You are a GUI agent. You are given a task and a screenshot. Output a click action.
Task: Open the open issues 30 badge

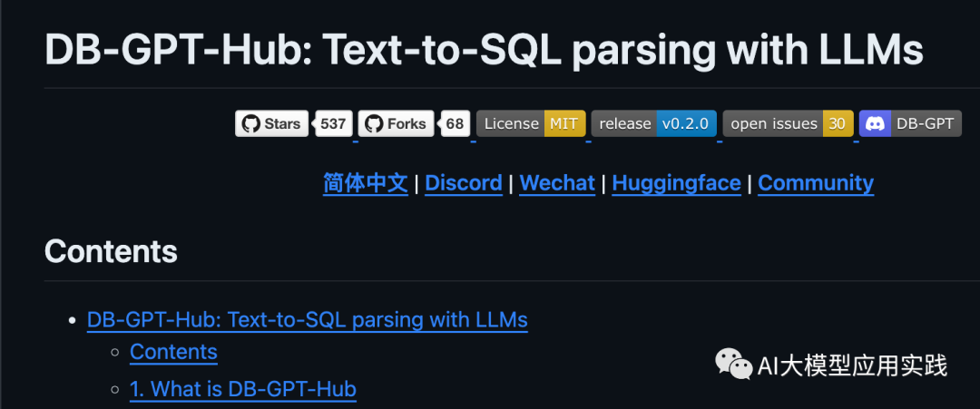click(x=788, y=124)
